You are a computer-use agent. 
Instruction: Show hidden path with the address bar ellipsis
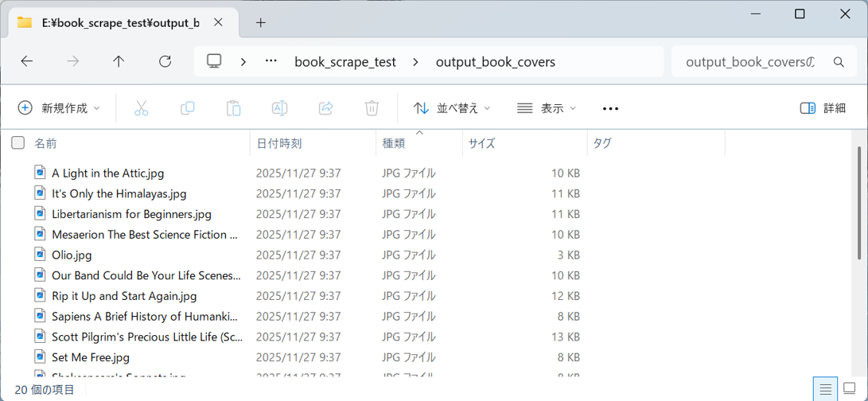click(271, 61)
